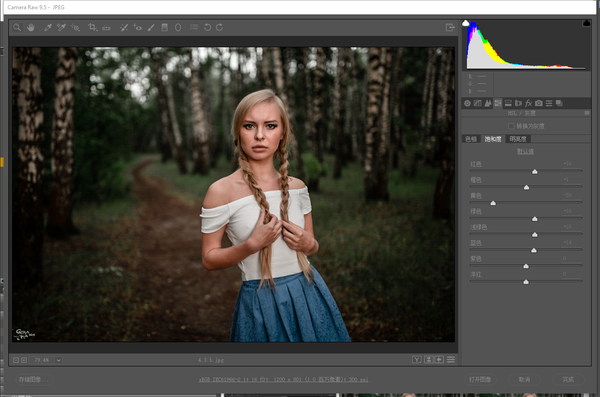
Task: Click the histogram graph
Action: 526,45
